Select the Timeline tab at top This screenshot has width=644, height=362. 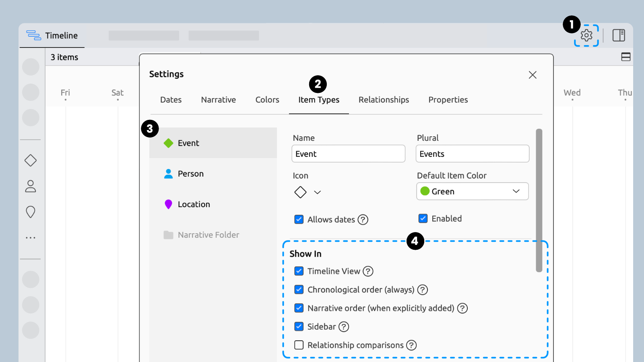52,35
